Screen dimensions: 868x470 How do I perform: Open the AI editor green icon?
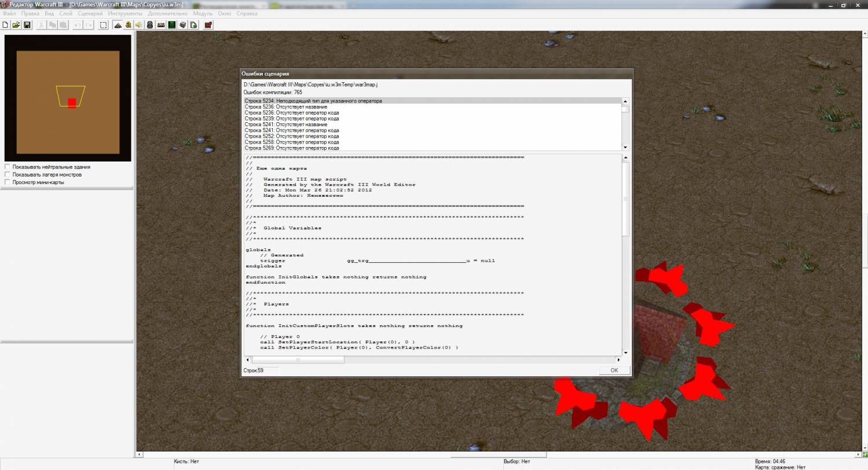point(172,25)
